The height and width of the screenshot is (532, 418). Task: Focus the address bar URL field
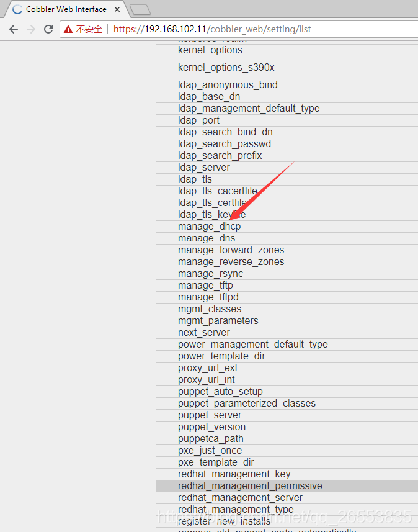coord(239,29)
